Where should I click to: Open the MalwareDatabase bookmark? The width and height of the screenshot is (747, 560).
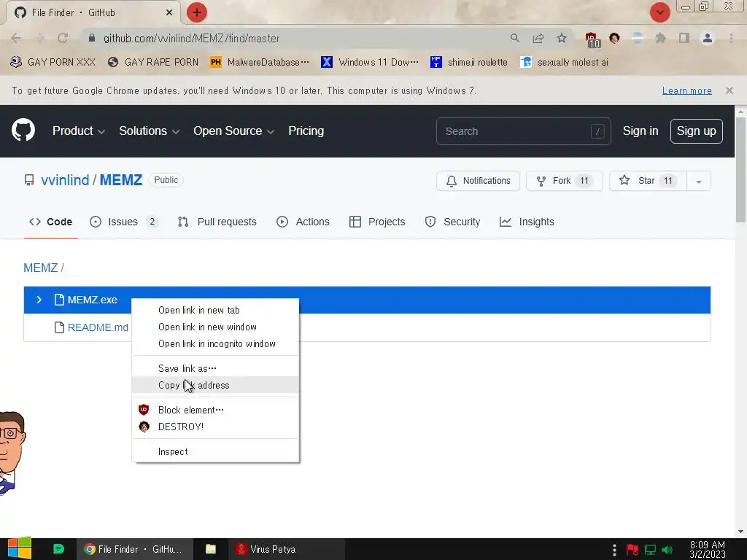(x=260, y=63)
